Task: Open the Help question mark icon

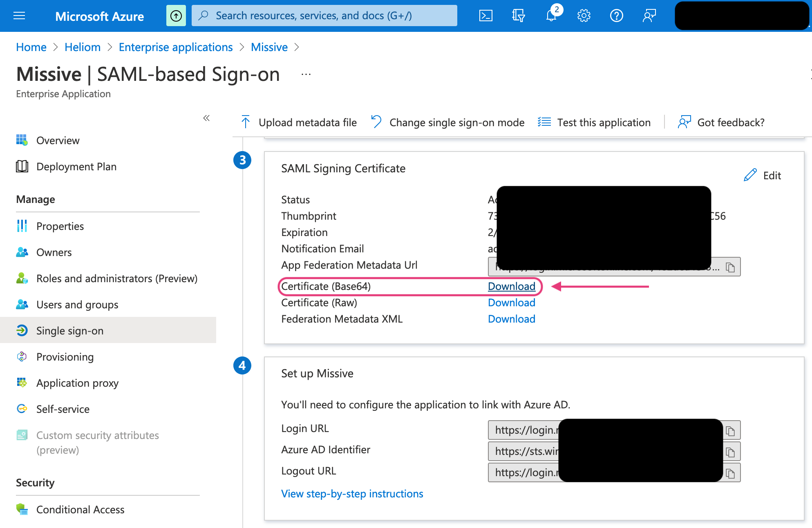Action: pos(616,16)
